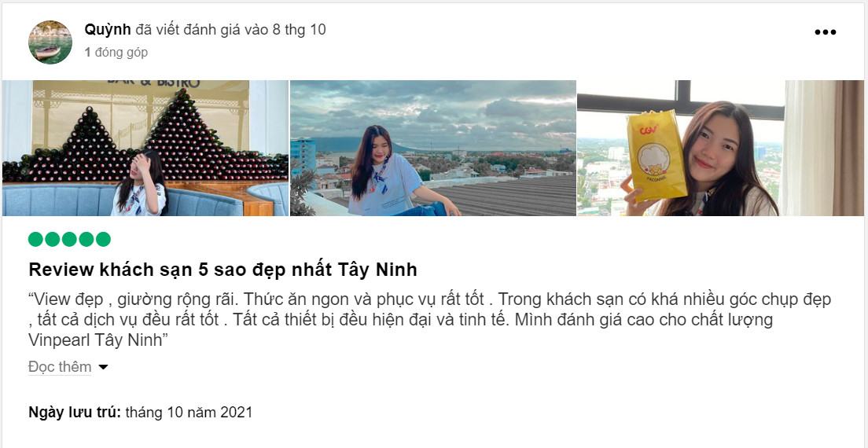Viewport: 868px width, 448px height.
Task: Click the 1 đóng góp contributions text
Action: pos(116,53)
